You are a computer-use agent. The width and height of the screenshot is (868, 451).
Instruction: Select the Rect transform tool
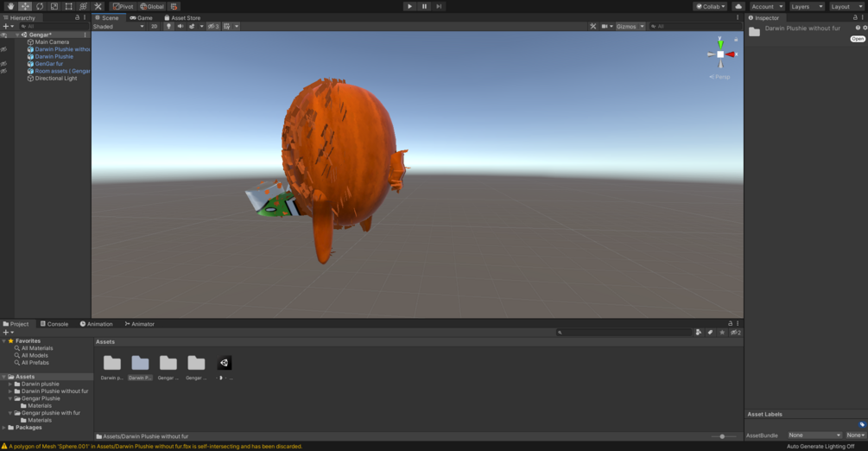pos(68,6)
